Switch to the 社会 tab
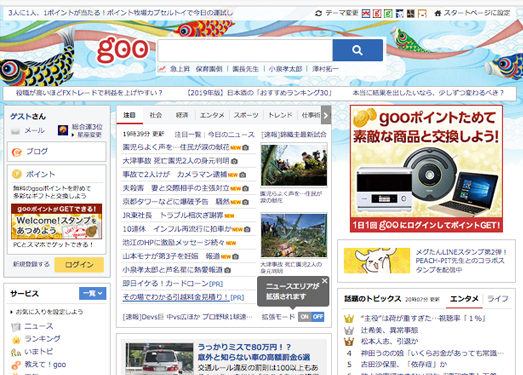 pos(155,115)
